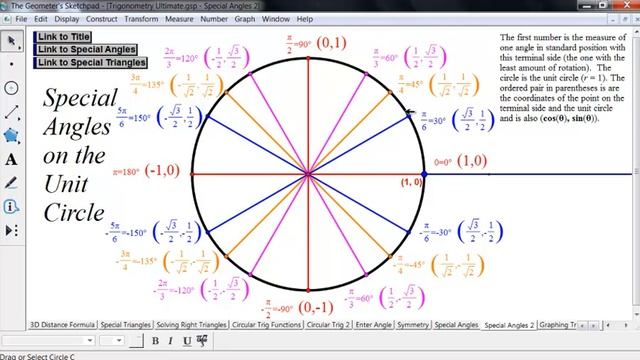Screen dimensions: 640x360
Task: Toggle Italic text formatting
Action: click(x=171, y=341)
